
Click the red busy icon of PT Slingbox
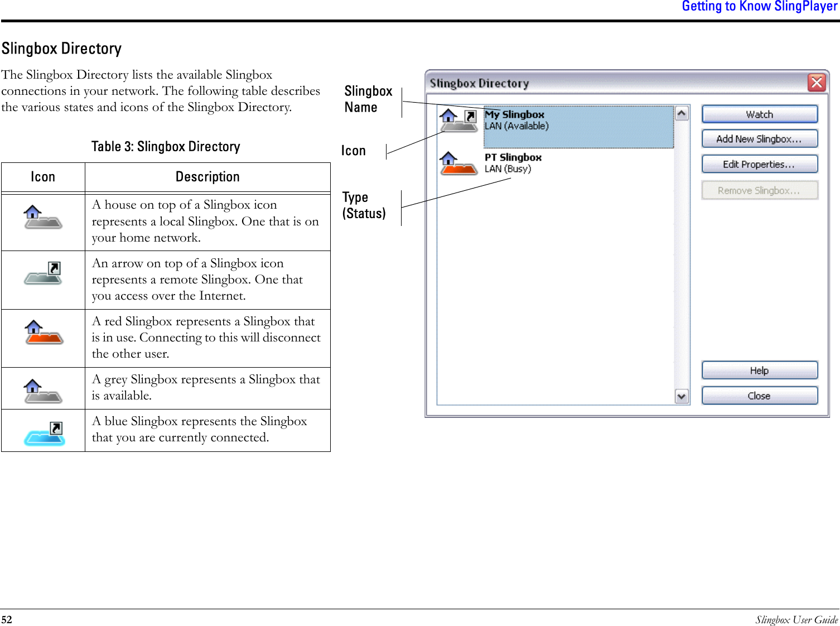click(x=458, y=163)
